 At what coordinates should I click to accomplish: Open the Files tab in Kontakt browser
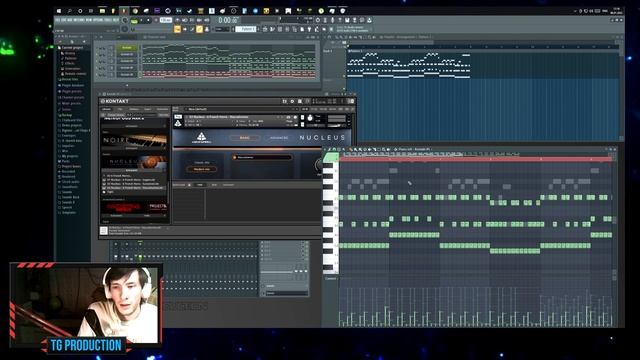(x=120, y=109)
